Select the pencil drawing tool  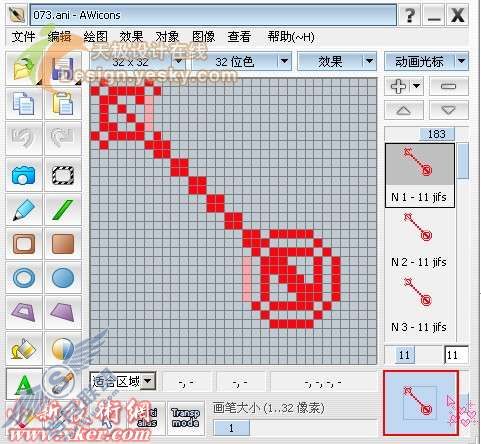[24, 209]
